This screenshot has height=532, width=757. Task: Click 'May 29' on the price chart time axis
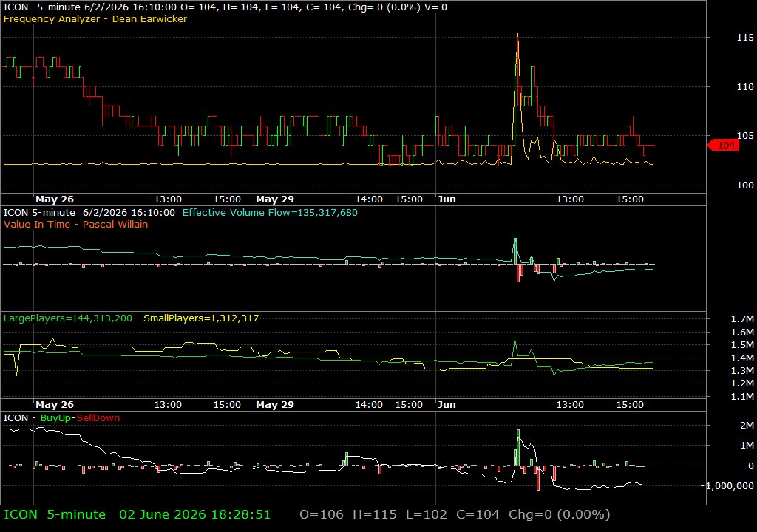(275, 199)
